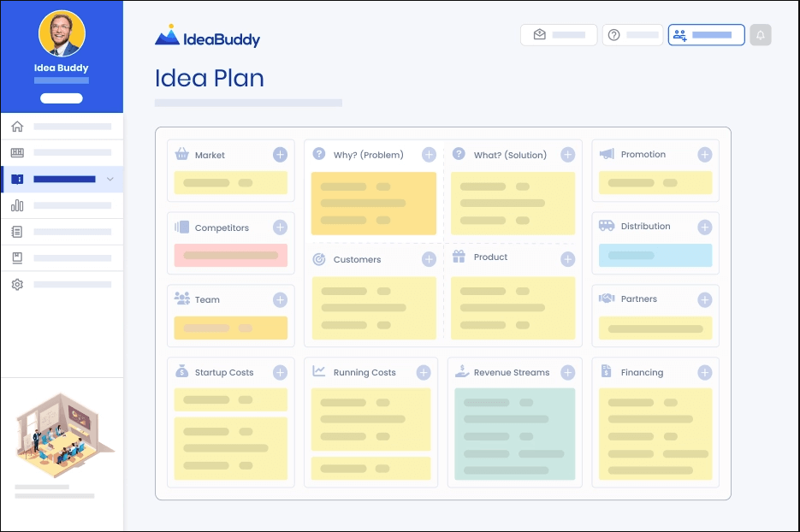Click the add-user invite button in the header

(706, 35)
